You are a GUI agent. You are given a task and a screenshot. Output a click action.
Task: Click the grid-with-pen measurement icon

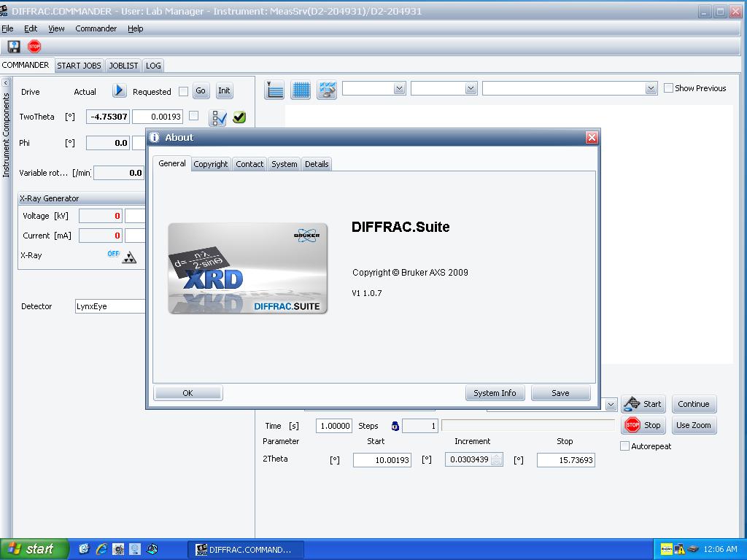click(326, 89)
